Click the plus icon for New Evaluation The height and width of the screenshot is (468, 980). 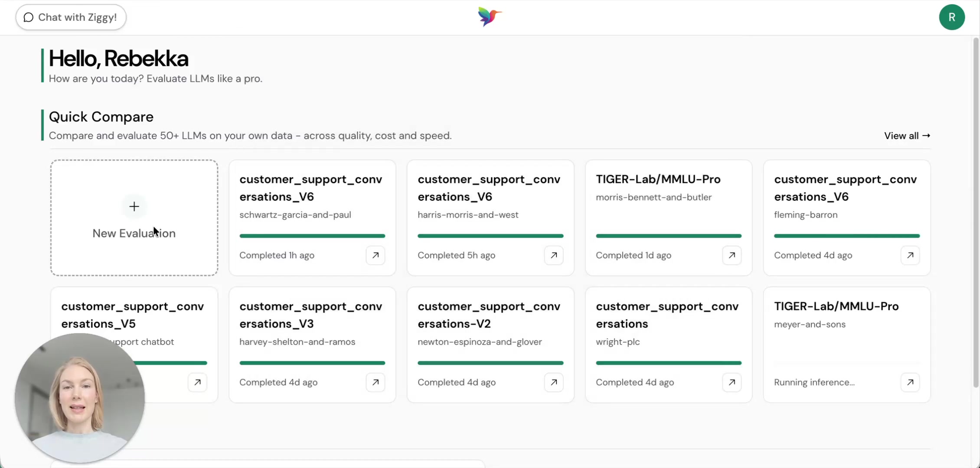pyautogui.click(x=134, y=206)
